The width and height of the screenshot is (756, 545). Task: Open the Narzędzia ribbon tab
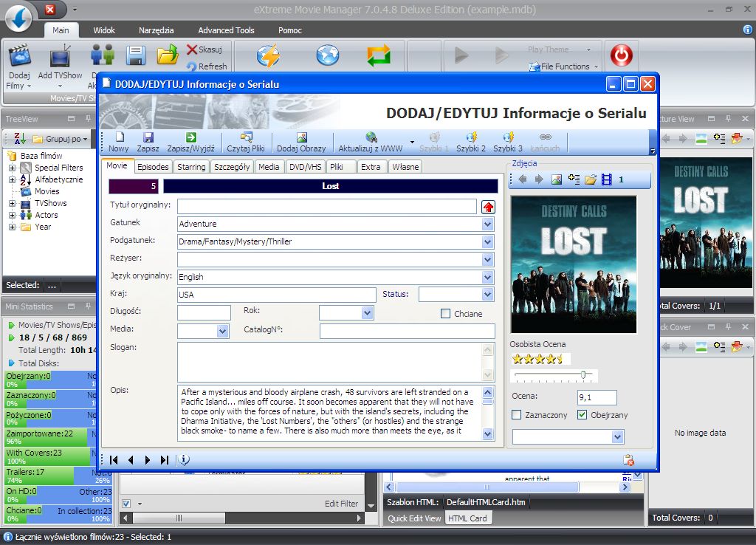tap(157, 30)
